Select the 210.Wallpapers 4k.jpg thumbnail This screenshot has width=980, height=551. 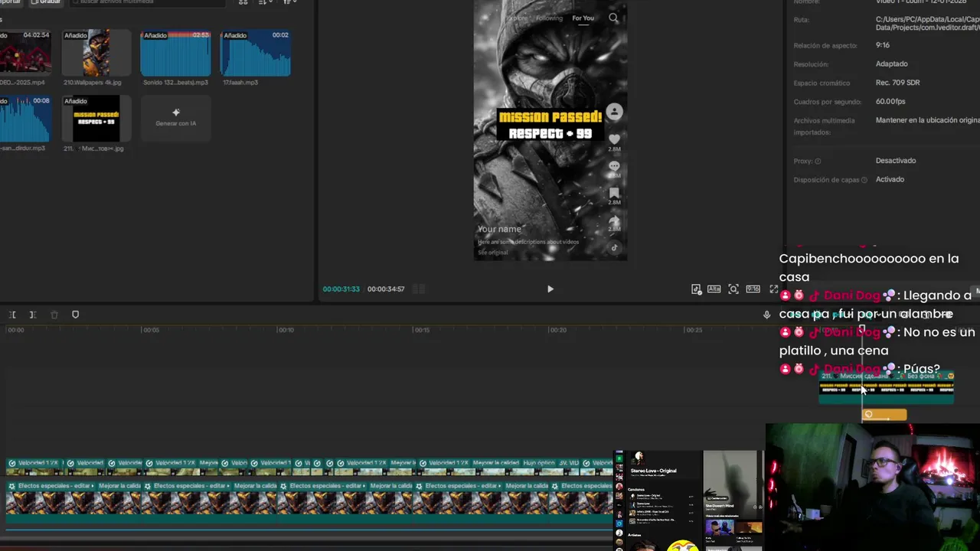96,53
